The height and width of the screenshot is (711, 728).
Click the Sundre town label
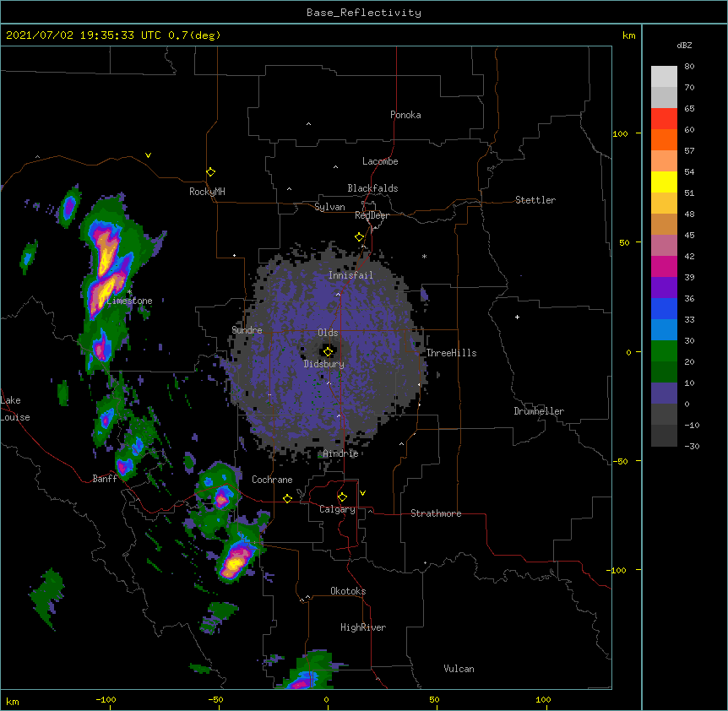point(247,330)
